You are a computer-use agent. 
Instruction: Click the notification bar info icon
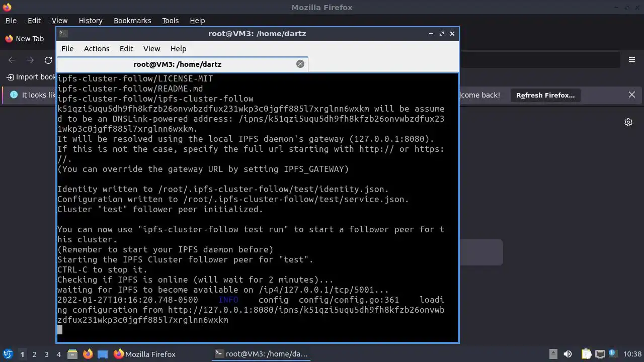[x=14, y=95]
